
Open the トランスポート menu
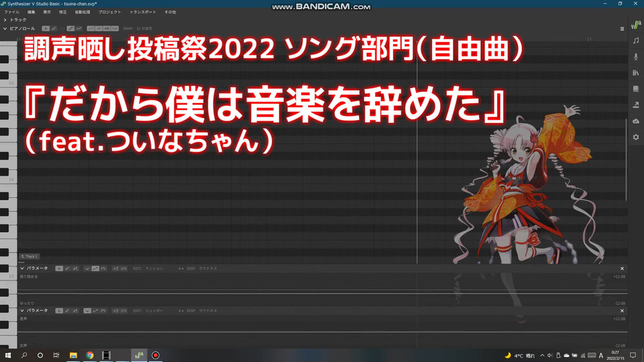pyautogui.click(x=142, y=12)
